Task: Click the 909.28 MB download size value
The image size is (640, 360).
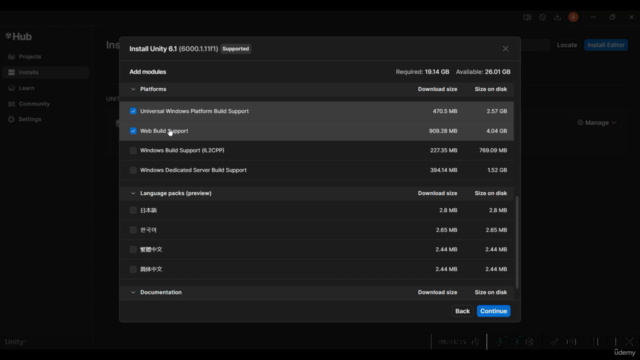Action: coord(443,131)
